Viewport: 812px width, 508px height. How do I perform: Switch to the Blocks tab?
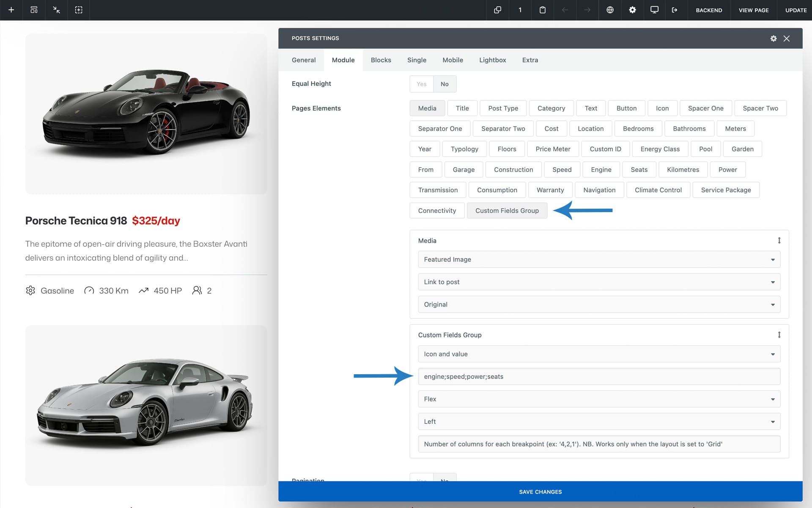click(x=381, y=60)
